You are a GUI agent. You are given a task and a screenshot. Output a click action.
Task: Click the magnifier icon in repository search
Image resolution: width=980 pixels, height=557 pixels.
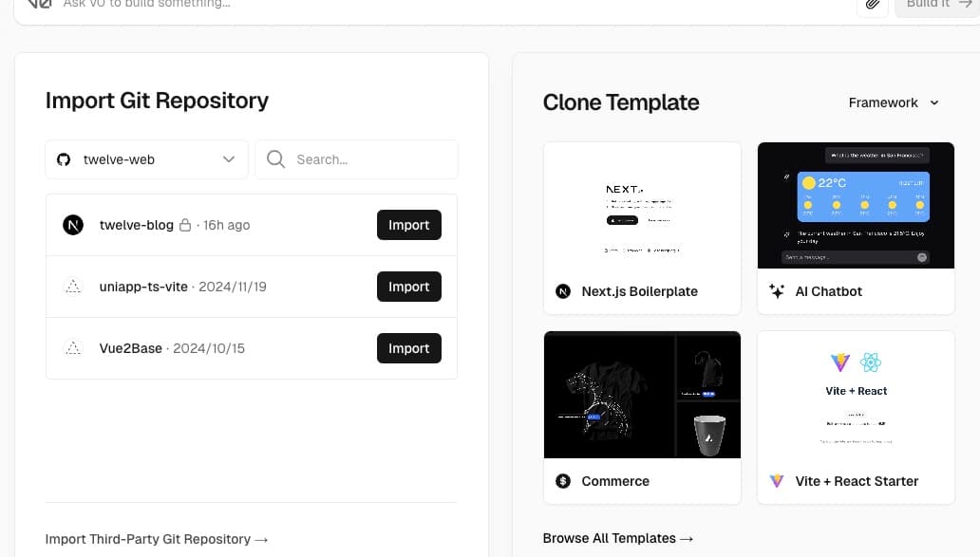coord(275,159)
